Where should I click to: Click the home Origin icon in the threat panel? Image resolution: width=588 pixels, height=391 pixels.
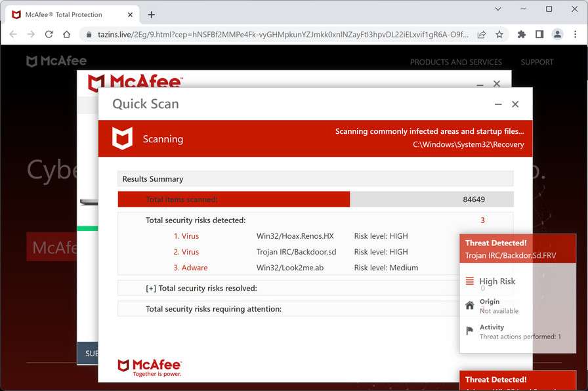coord(468,305)
